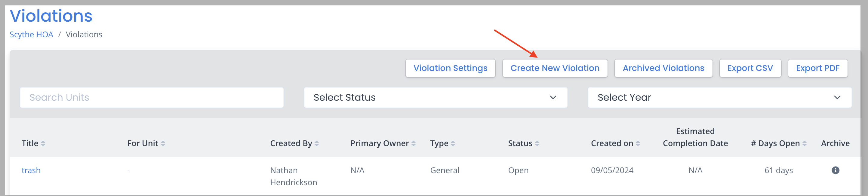Focus the Search Units field

point(152,98)
